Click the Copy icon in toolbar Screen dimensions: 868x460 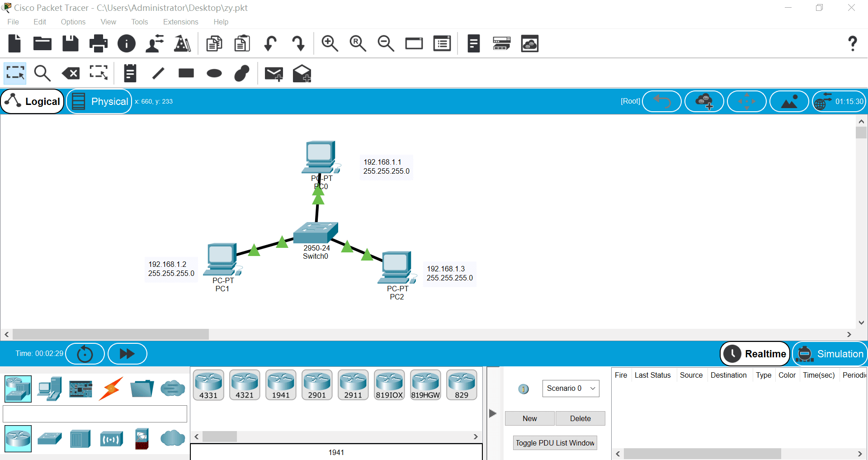214,44
